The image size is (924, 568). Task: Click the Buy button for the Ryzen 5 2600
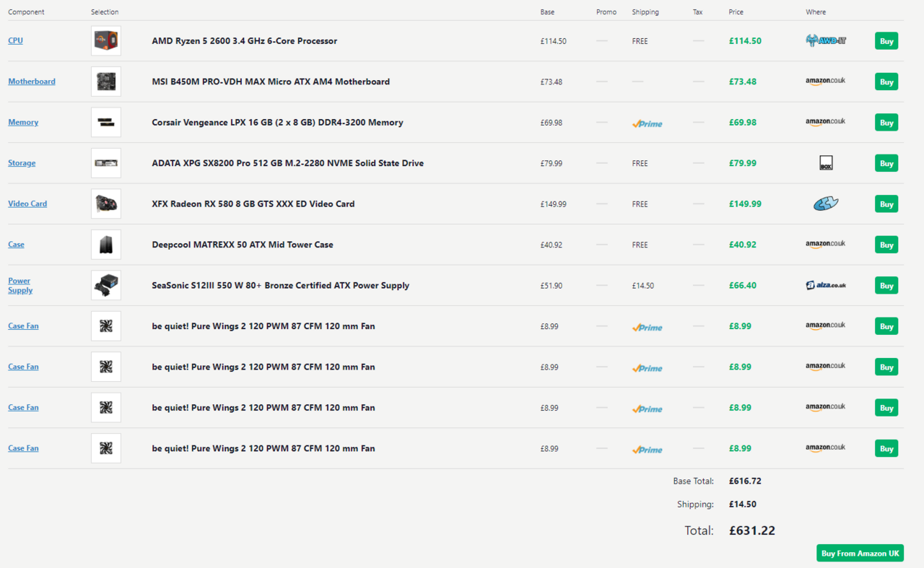[x=886, y=41]
